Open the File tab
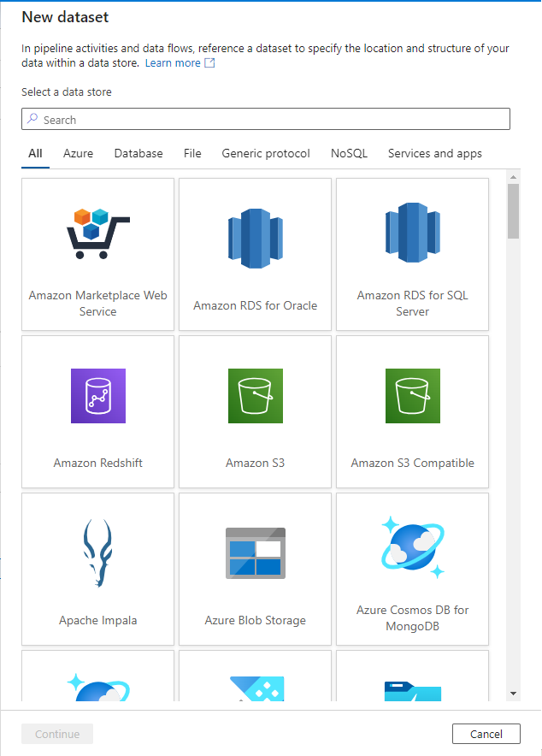The image size is (542, 756). (192, 153)
